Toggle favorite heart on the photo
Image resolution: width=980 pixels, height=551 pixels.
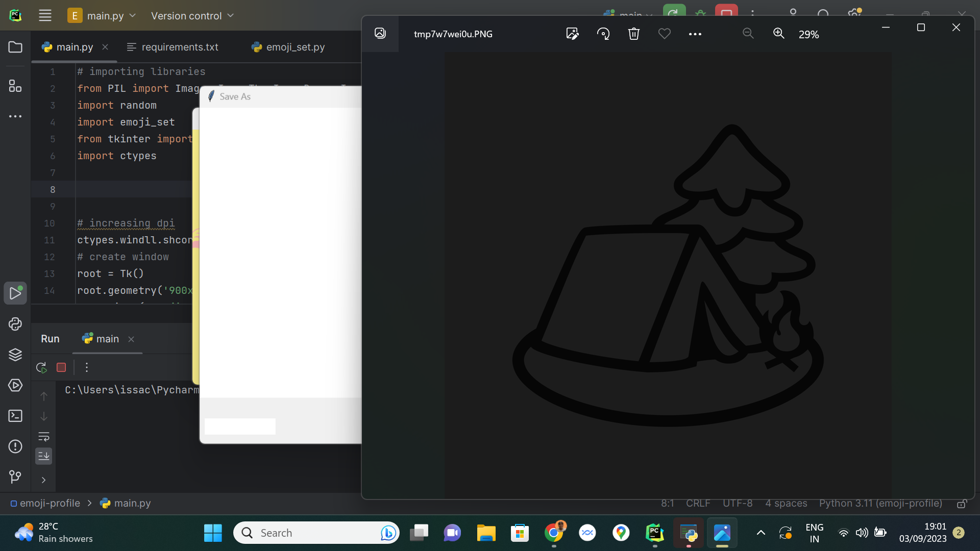pos(664,34)
